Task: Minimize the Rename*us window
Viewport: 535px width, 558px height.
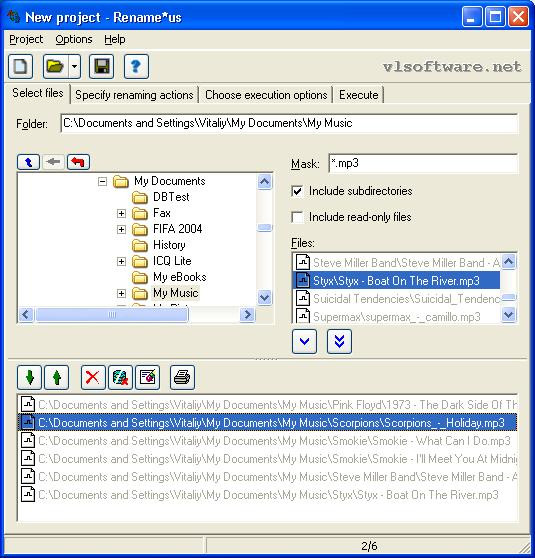Action: [472, 16]
